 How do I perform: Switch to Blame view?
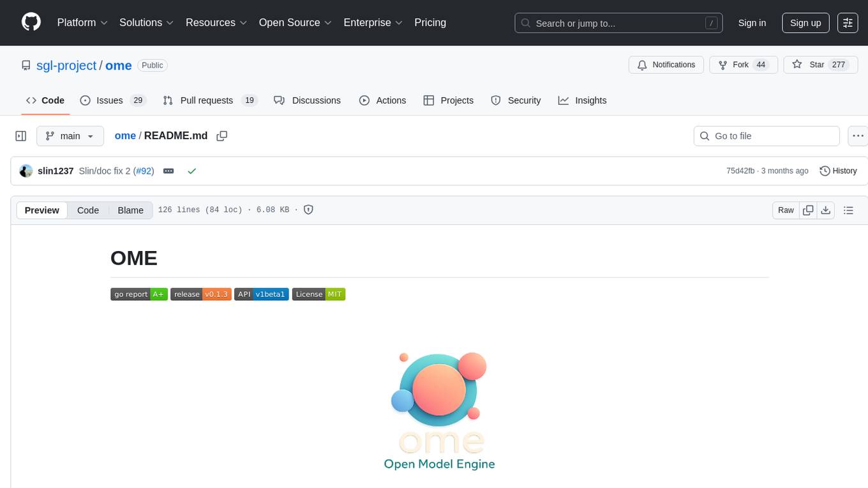(130, 210)
